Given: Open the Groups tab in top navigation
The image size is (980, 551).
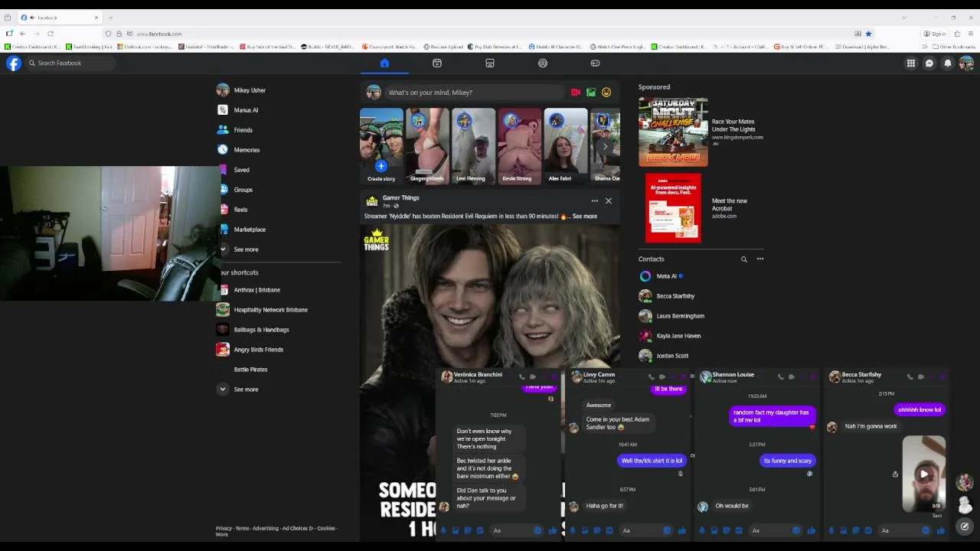Looking at the screenshot, I should point(543,63).
